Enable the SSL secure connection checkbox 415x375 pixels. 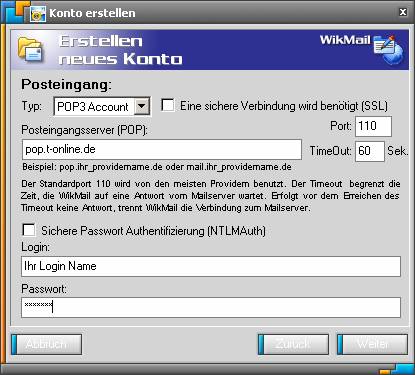pos(167,105)
